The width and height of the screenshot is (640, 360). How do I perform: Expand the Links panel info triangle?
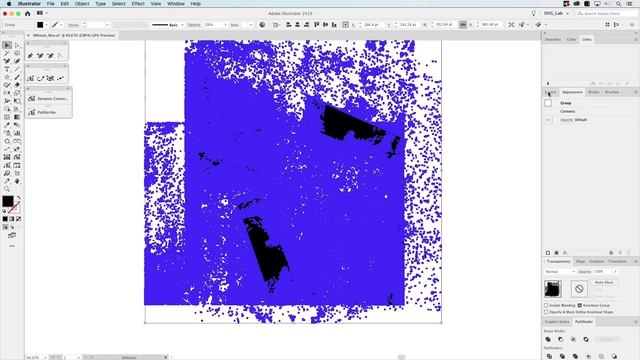click(548, 83)
